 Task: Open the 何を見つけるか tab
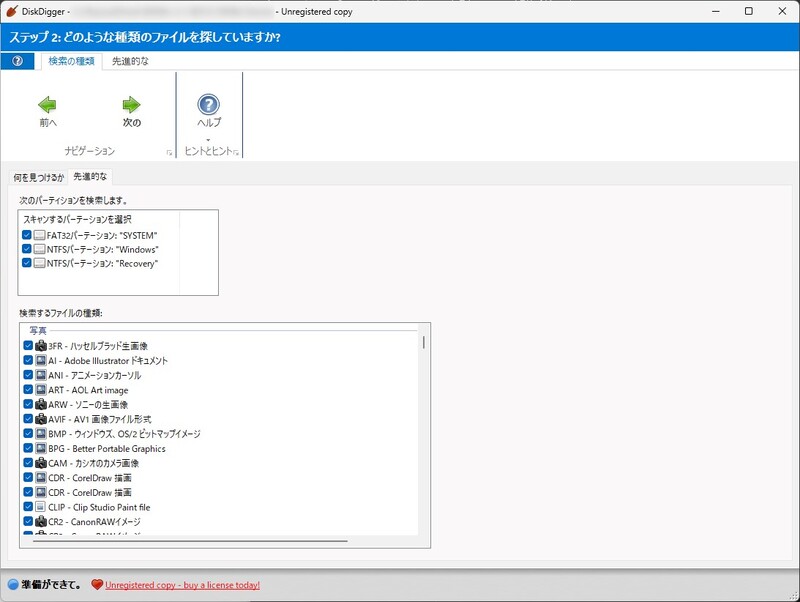(x=39, y=178)
